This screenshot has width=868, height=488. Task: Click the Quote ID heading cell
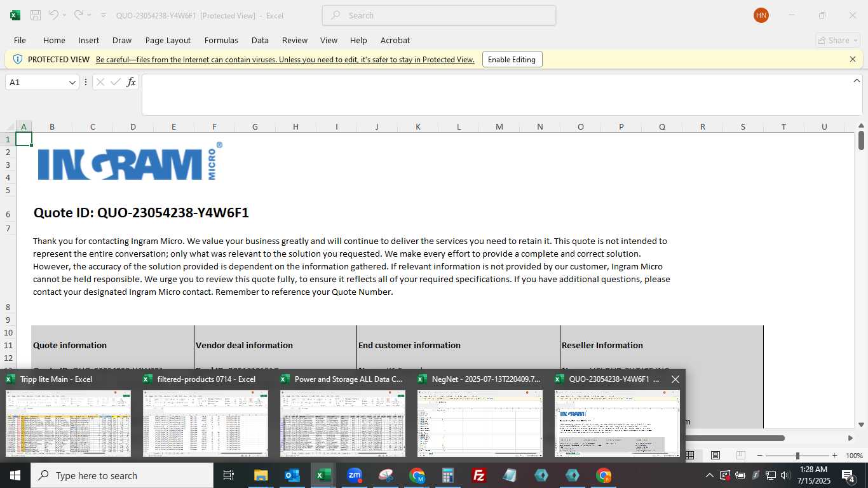tap(141, 212)
